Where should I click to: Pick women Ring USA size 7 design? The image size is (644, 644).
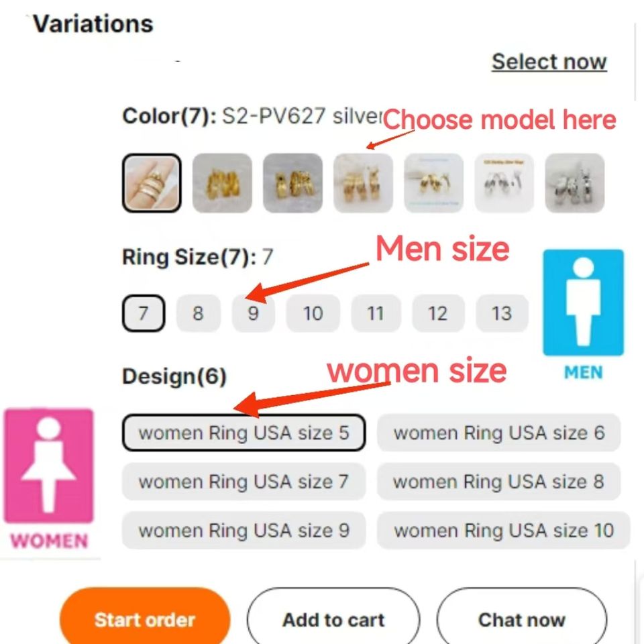point(244,482)
